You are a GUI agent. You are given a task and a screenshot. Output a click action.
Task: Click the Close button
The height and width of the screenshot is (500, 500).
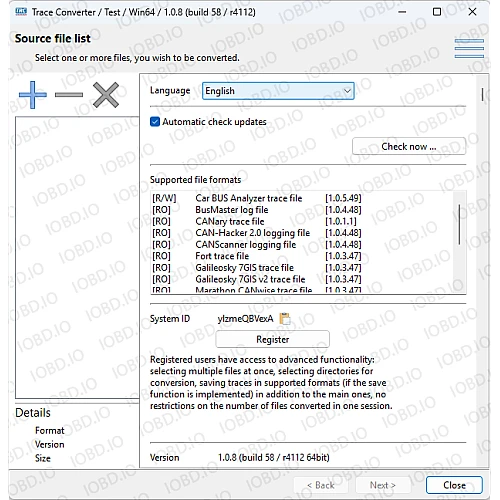click(x=454, y=485)
